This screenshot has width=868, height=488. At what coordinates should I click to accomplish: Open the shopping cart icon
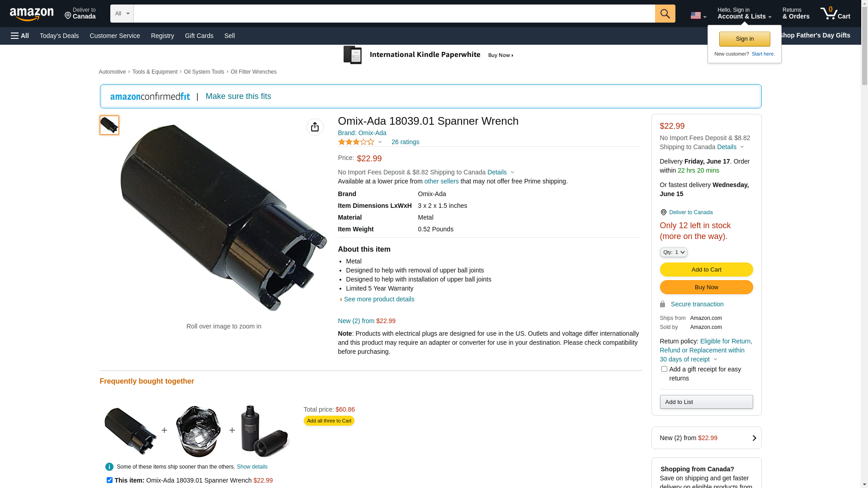[x=835, y=14]
